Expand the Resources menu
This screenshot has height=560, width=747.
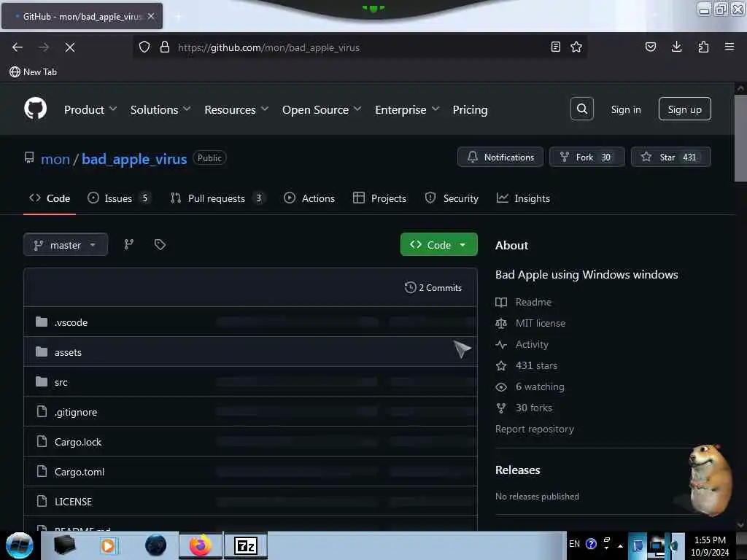pos(236,110)
